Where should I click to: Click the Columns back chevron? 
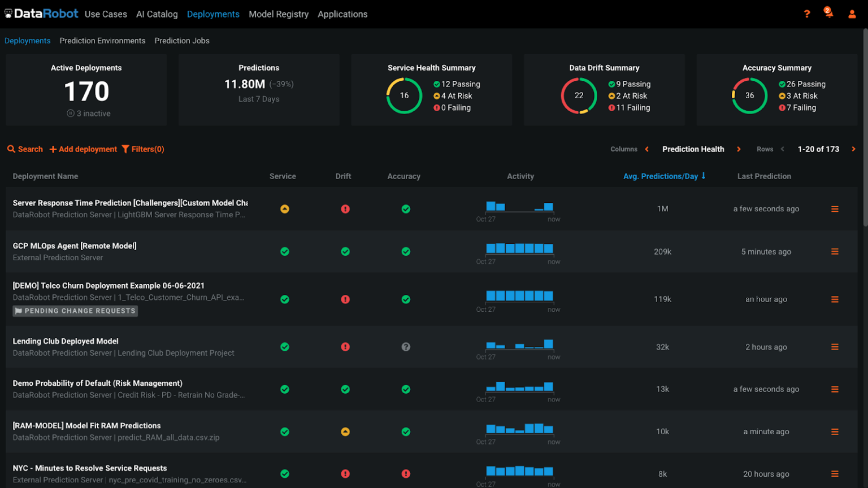(x=648, y=149)
